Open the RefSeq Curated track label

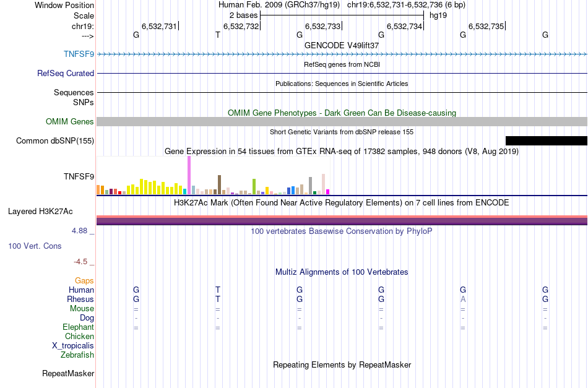[x=66, y=73]
